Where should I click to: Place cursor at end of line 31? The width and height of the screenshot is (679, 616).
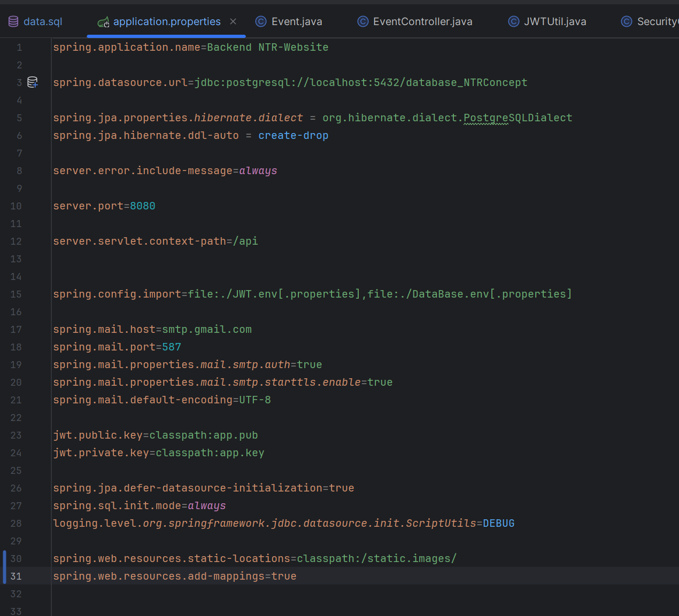tap(297, 576)
